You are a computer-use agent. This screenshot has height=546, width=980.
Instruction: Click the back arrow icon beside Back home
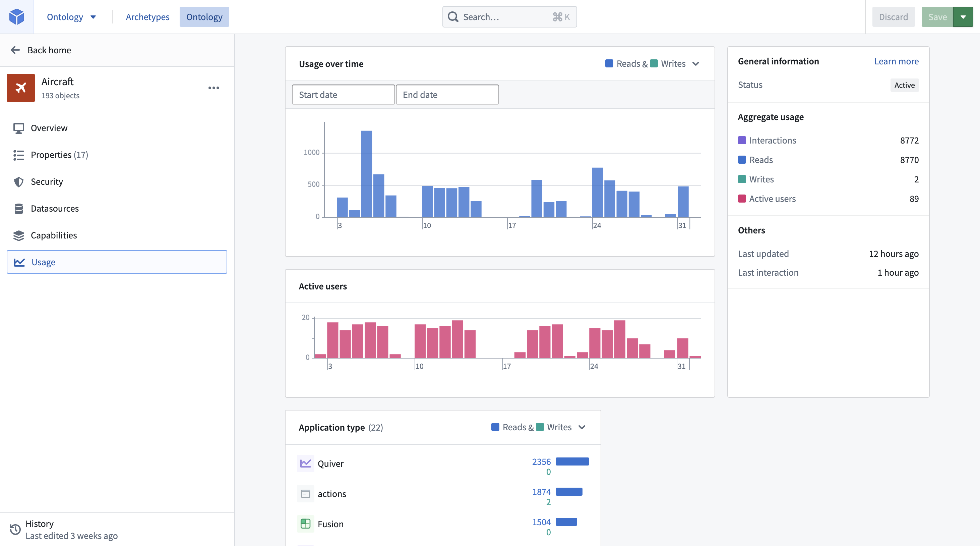(x=15, y=50)
